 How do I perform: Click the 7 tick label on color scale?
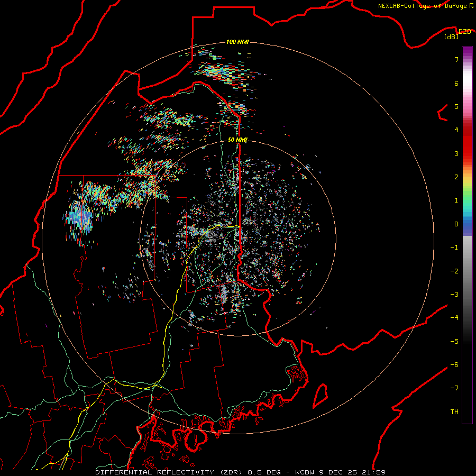pos(456,59)
